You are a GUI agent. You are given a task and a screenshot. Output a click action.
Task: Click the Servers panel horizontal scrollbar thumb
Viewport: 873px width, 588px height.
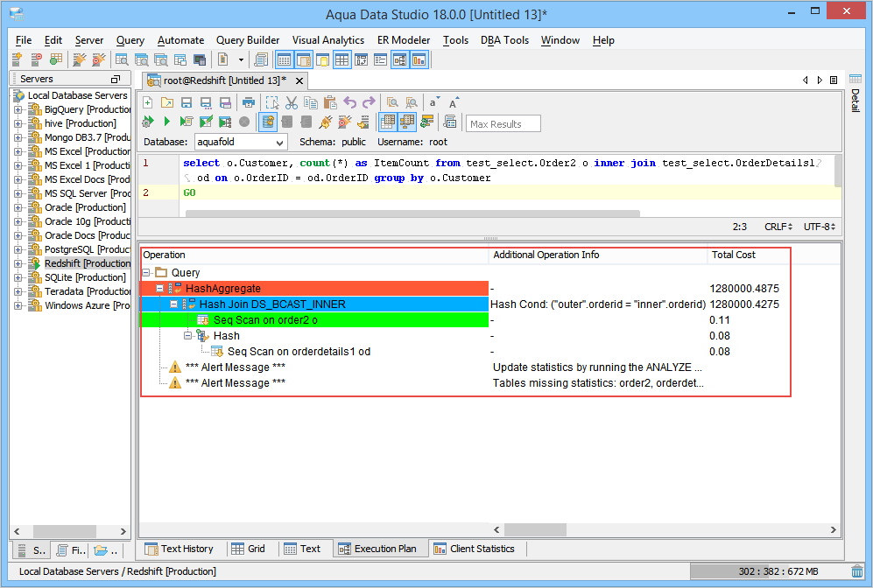[65, 531]
